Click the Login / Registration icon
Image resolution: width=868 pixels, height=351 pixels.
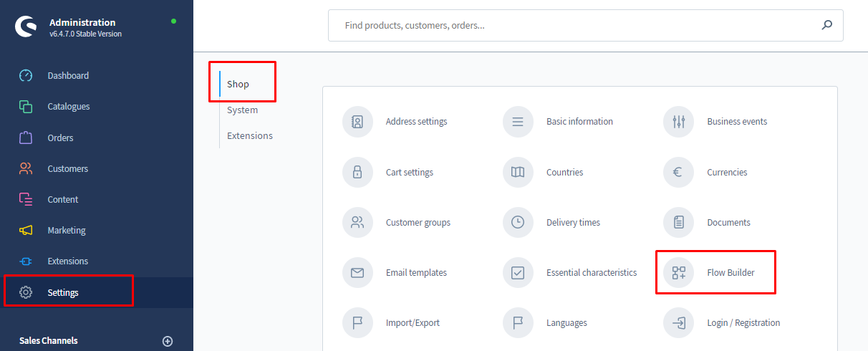678,322
